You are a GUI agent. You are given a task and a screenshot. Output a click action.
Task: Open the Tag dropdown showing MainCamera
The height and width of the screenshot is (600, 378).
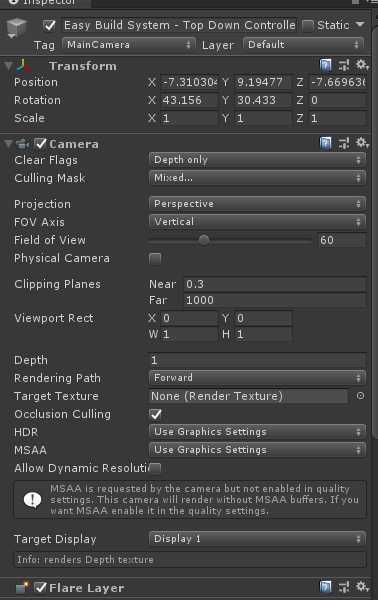coord(129,45)
